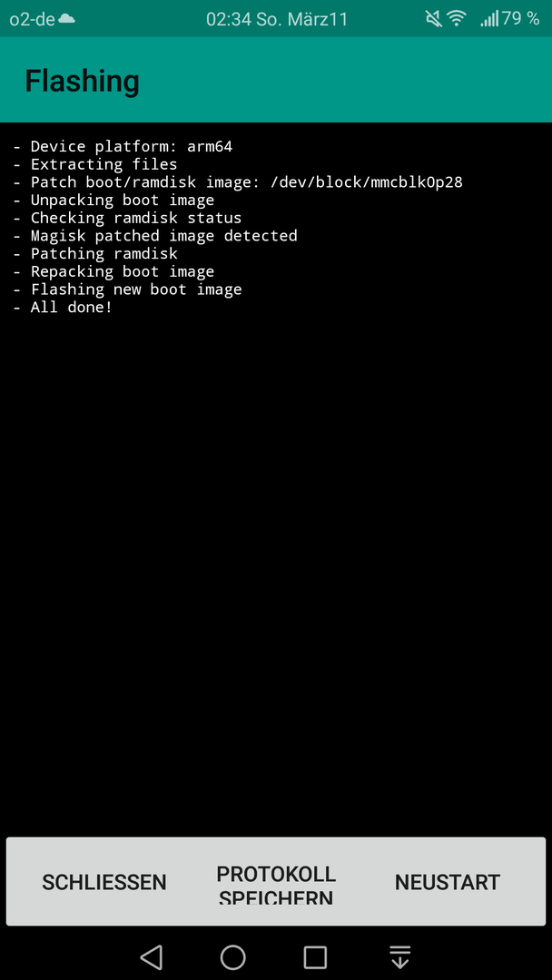This screenshot has width=552, height=980.
Task: Tap the Android back navigation icon
Action: click(152, 957)
